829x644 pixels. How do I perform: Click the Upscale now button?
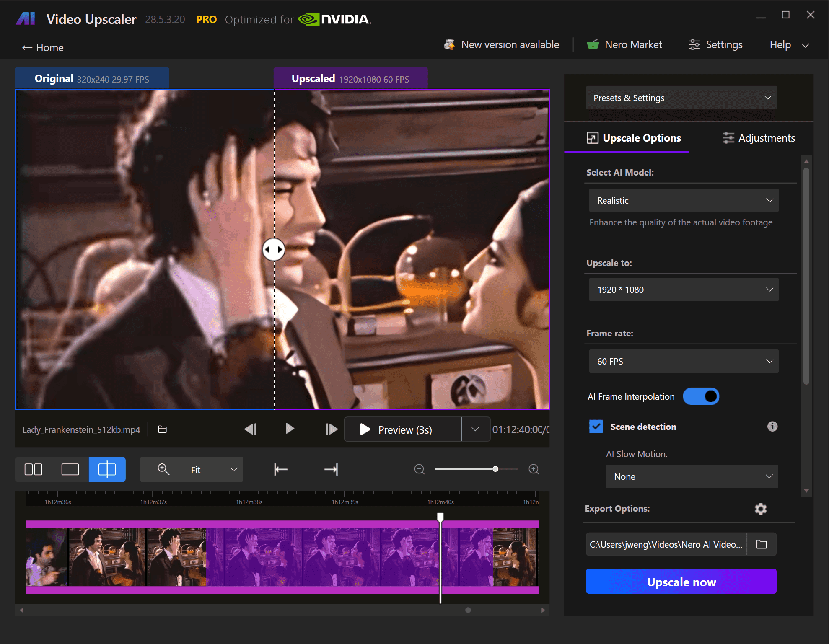681,582
